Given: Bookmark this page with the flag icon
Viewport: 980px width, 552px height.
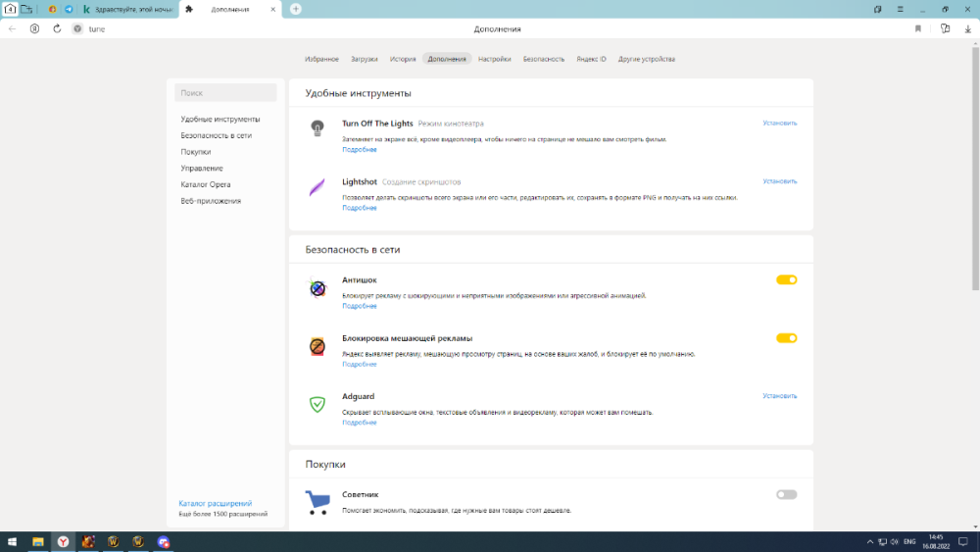Looking at the screenshot, I should coord(918,28).
